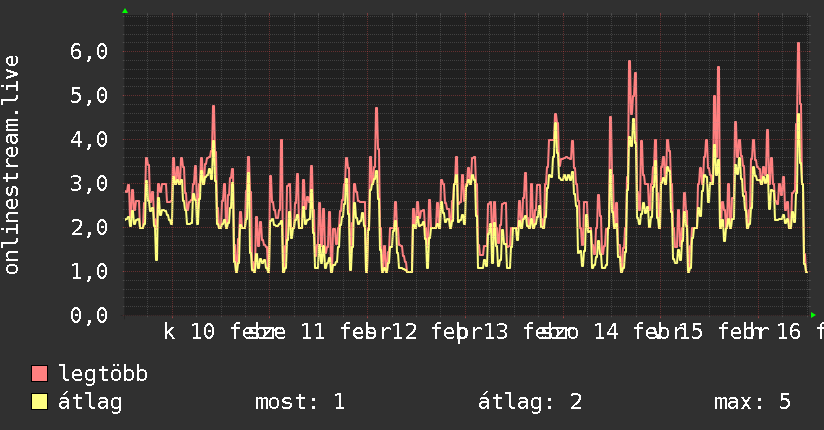Click the 'átlag: 2' average value
824x430 pixels.
coord(530,402)
